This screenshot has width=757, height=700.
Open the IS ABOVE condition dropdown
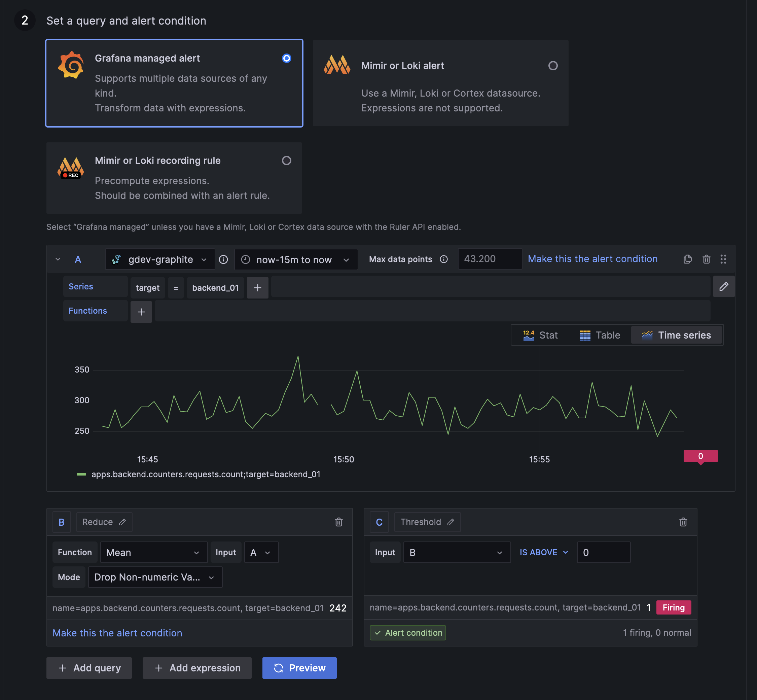543,552
